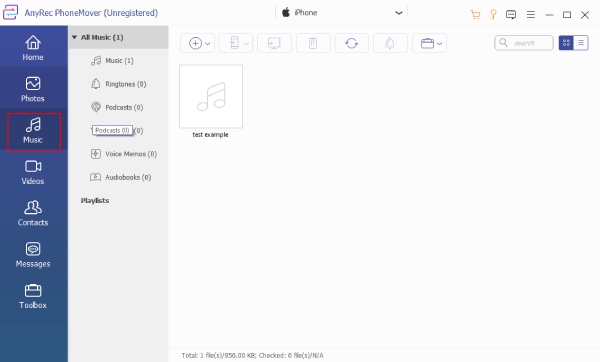This screenshot has height=362, width=600.
Task: Click the magnifier icon in search box
Action: pos(504,42)
